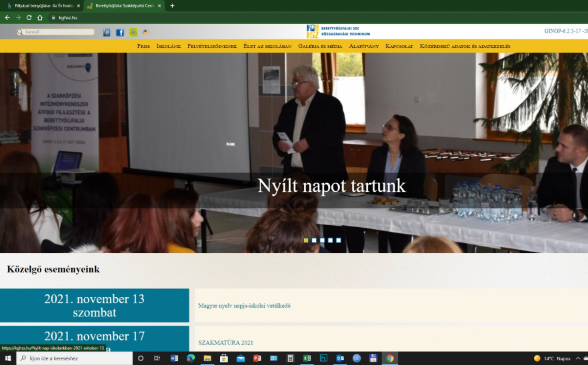588x365 pixels.
Task: Click the browser forward arrow
Action: (18, 17)
